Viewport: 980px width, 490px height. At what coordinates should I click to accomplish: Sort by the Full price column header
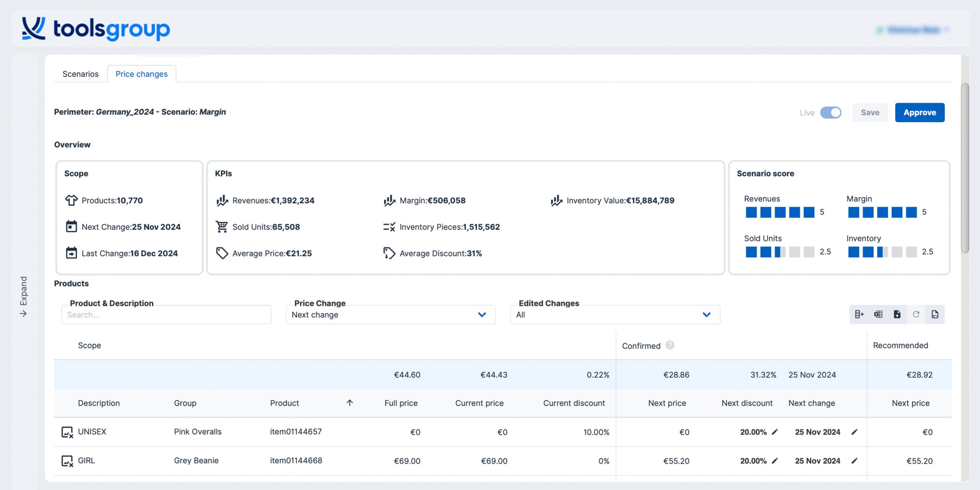pos(401,403)
